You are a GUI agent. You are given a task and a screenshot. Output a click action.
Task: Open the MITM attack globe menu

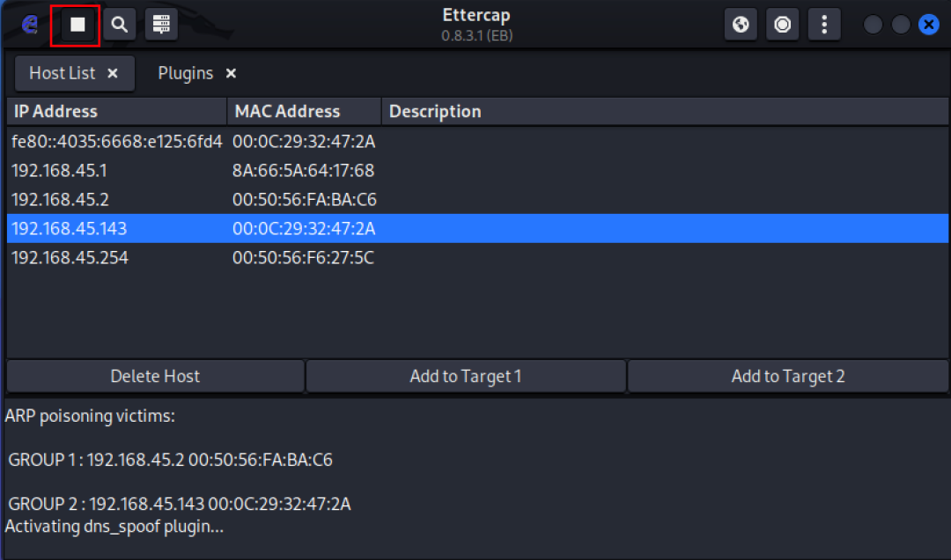pyautogui.click(x=740, y=24)
